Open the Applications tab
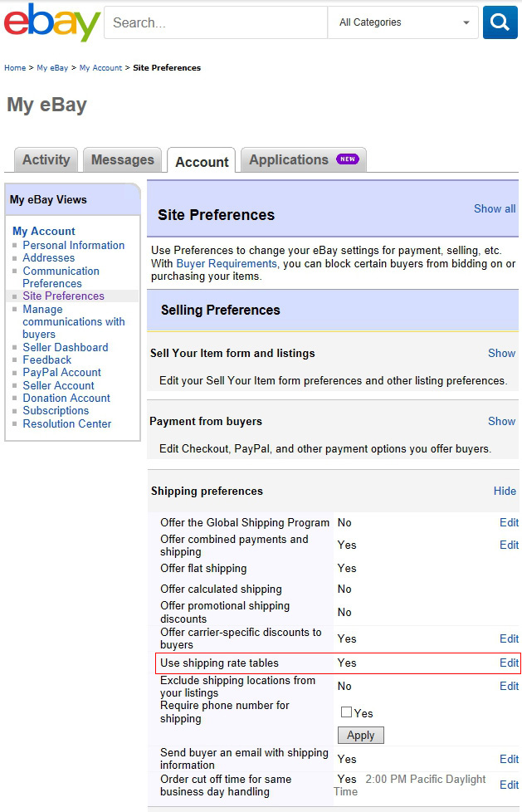This screenshot has height=812, width=522. tap(304, 159)
